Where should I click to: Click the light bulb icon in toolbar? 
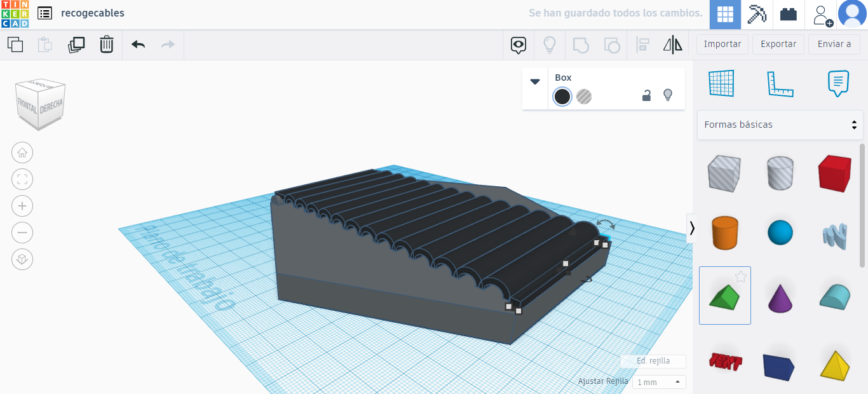(549, 44)
